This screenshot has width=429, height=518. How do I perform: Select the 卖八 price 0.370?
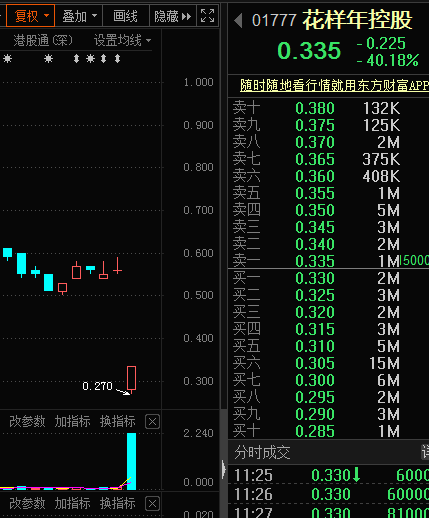point(315,142)
